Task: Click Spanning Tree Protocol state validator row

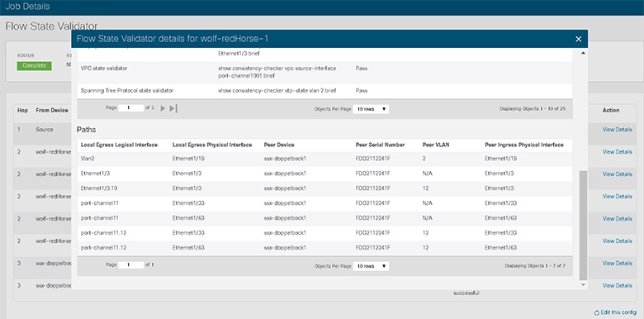Action: [x=324, y=91]
